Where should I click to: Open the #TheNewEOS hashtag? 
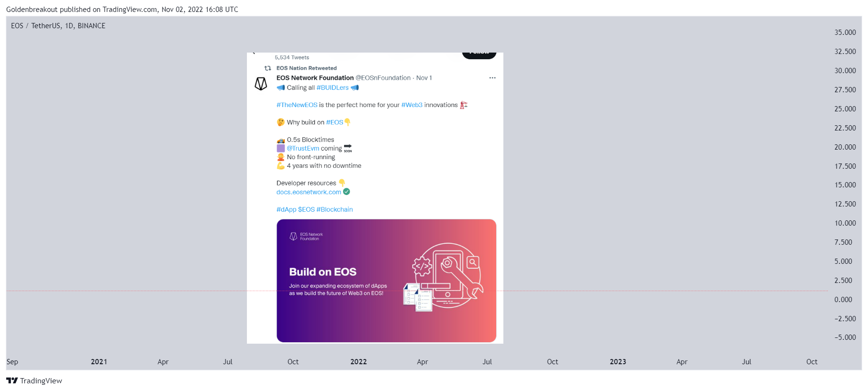click(297, 105)
